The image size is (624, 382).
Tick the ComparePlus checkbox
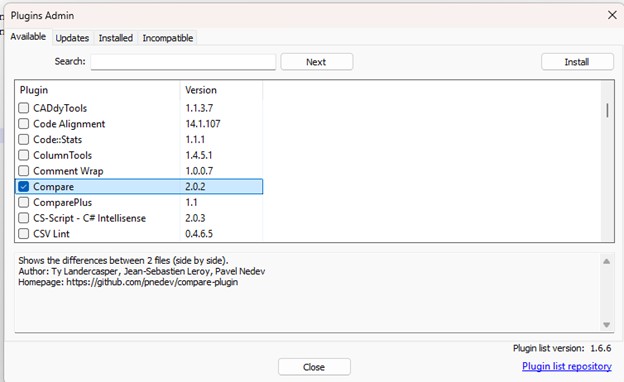tap(23, 202)
